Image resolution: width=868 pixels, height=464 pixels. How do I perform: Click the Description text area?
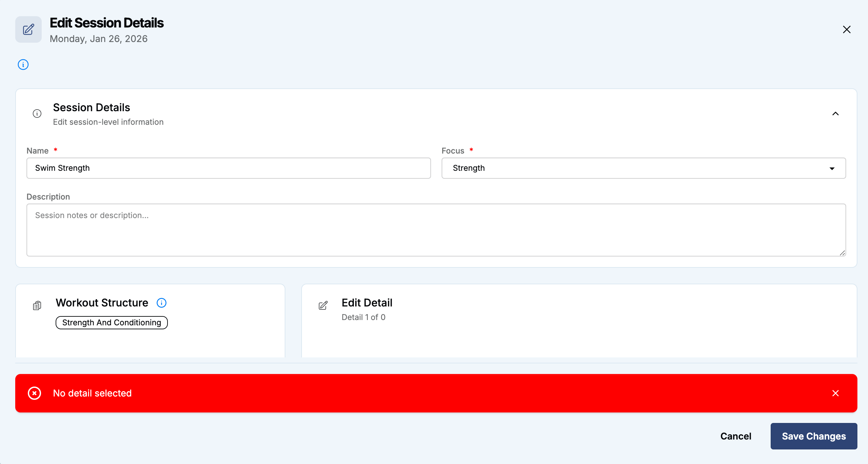pos(436,230)
